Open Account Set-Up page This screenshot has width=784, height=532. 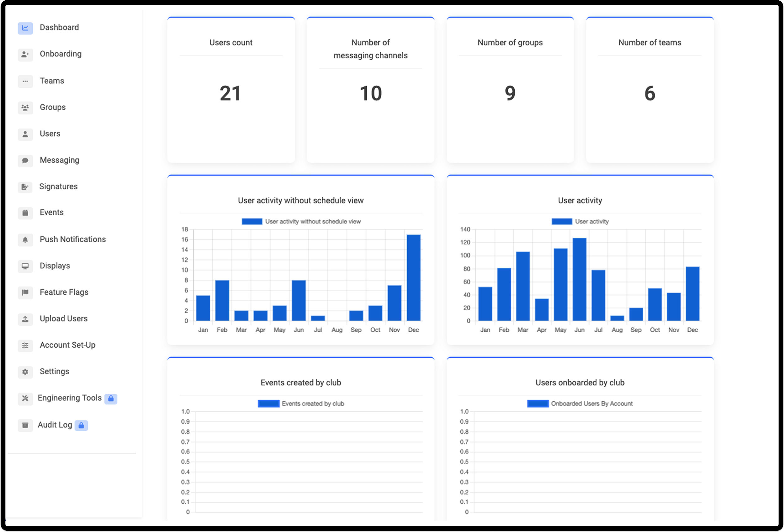pyautogui.click(x=67, y=345)
